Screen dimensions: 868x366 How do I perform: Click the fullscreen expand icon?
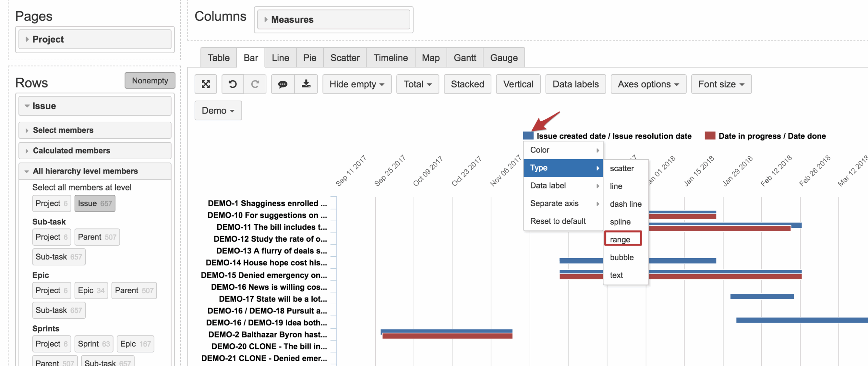point(205,84)
